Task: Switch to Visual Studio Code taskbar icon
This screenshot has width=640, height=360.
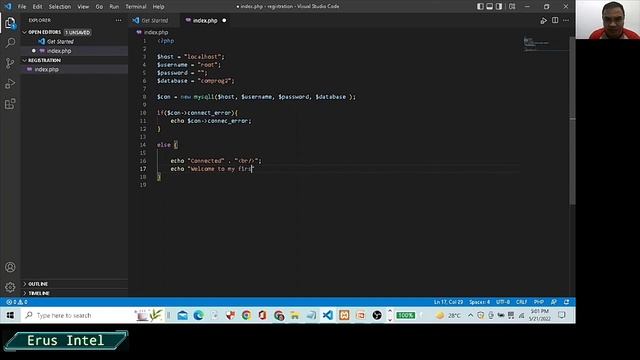Action: 328,315
